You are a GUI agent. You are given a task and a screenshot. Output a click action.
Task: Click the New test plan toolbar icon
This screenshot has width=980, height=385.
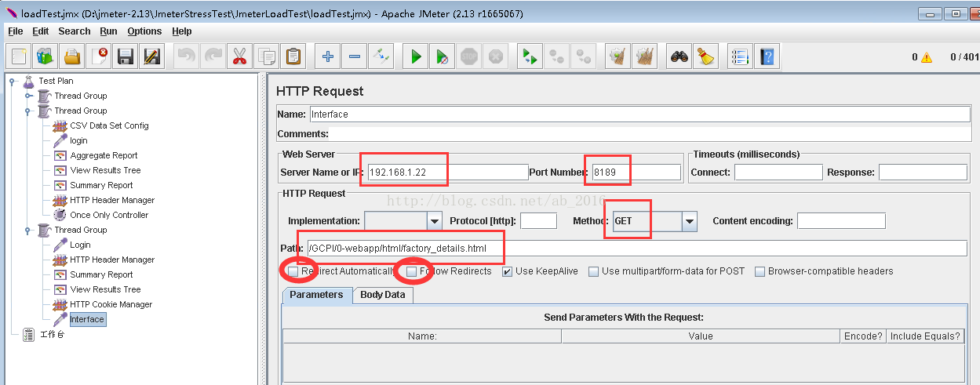click(x=19, y=56)
